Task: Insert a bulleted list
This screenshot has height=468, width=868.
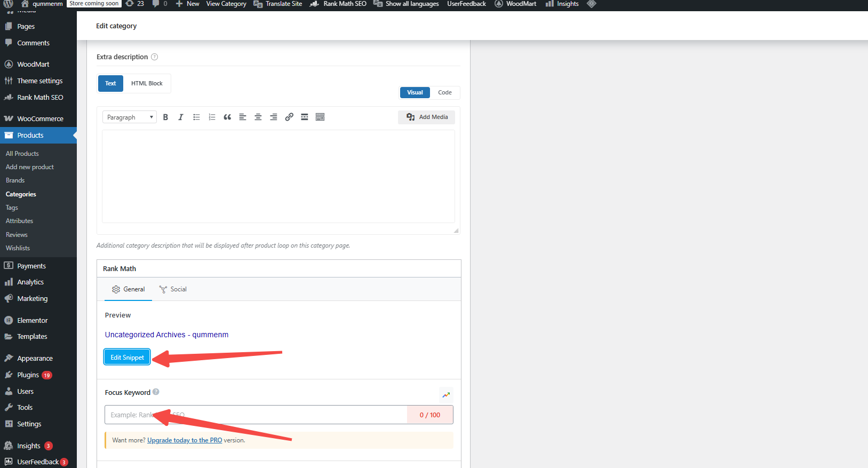Action: (x=196, y=117)
